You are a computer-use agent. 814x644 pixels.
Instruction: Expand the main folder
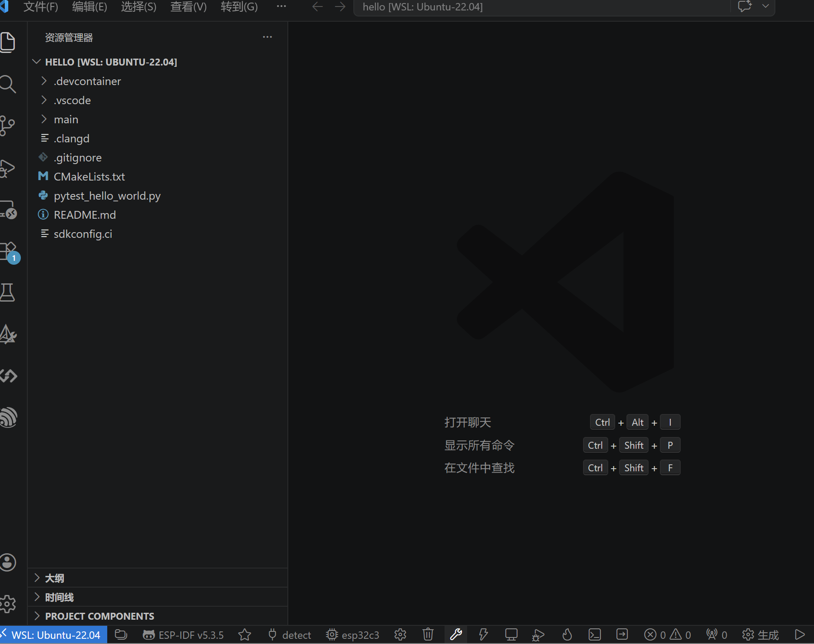click(158, 119)
